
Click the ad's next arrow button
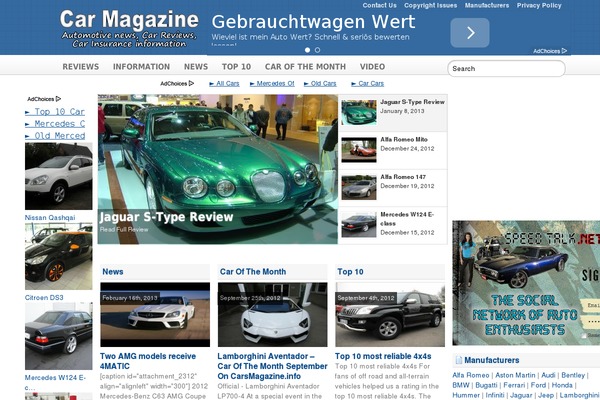click(470, 33)
